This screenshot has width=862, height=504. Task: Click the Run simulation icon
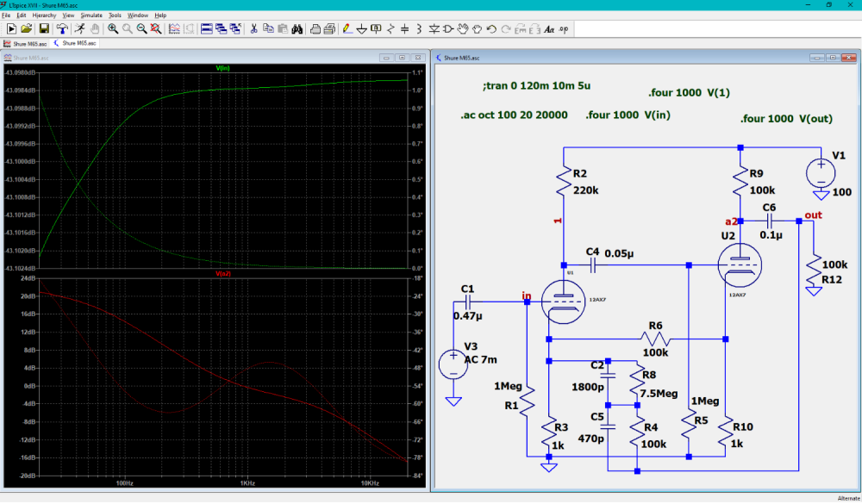point(11,28)
